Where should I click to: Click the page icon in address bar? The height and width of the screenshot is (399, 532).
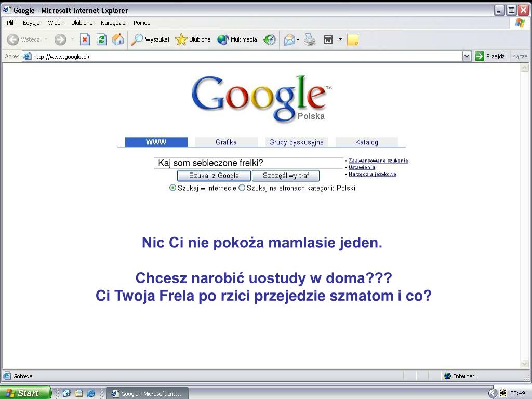tap(27, 56)
